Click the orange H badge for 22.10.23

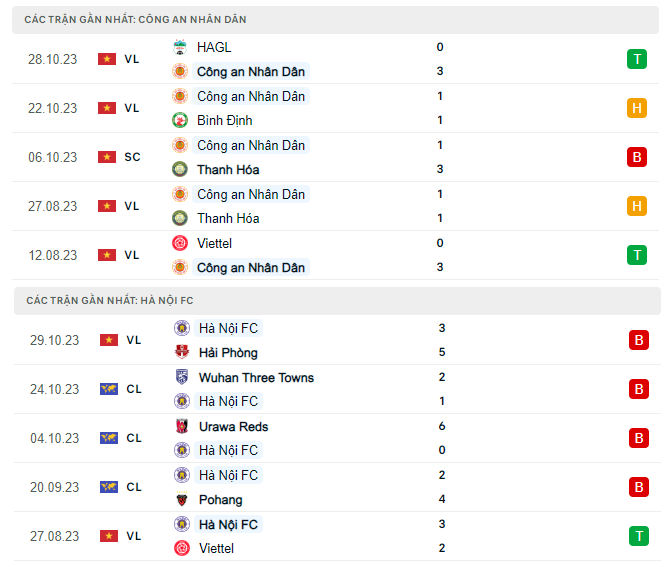coord(636,108)
